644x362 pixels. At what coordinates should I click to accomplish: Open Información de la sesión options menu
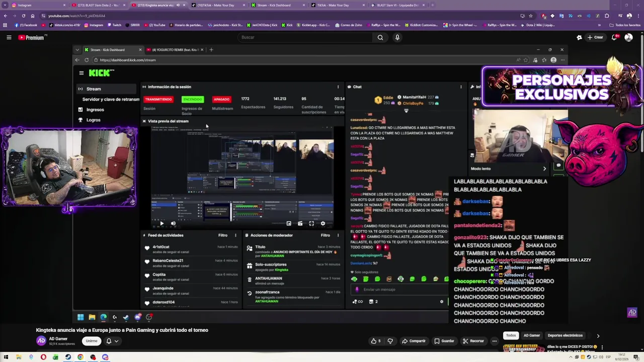(x=338, y=87)
